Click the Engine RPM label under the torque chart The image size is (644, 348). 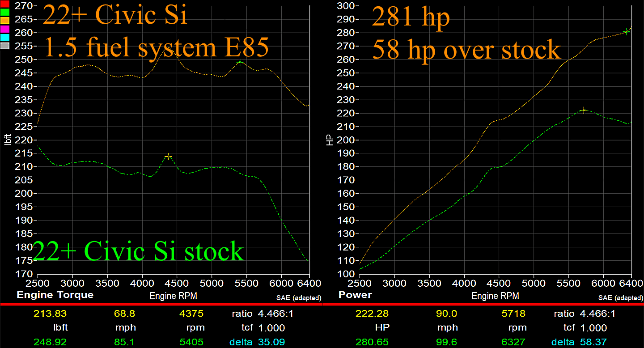pyautogui.click(x=173, y=296)
